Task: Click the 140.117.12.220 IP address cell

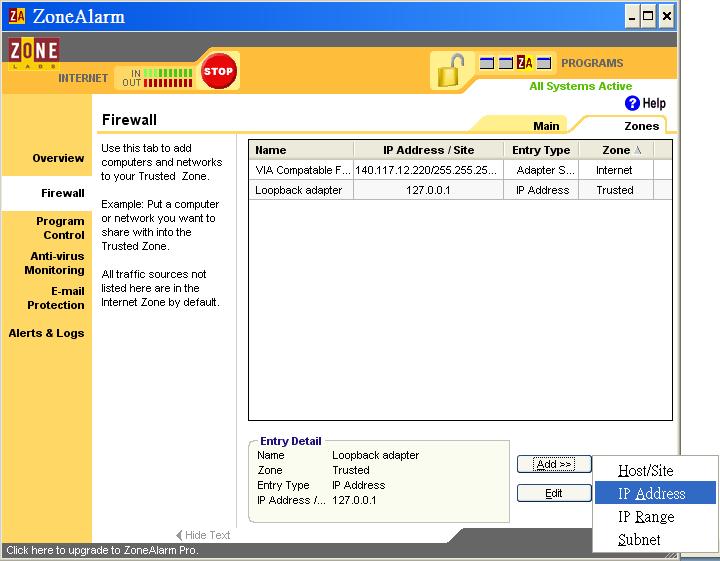Action: pos(426,170)
